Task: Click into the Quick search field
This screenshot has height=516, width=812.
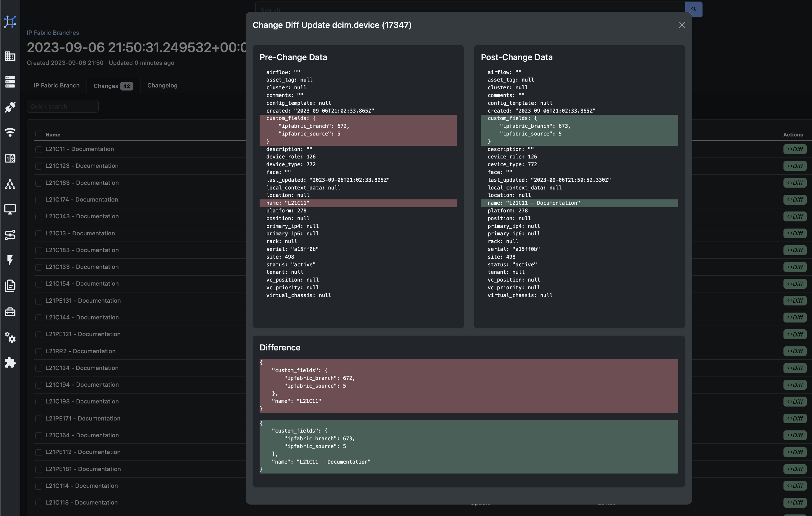Action: 63,106
